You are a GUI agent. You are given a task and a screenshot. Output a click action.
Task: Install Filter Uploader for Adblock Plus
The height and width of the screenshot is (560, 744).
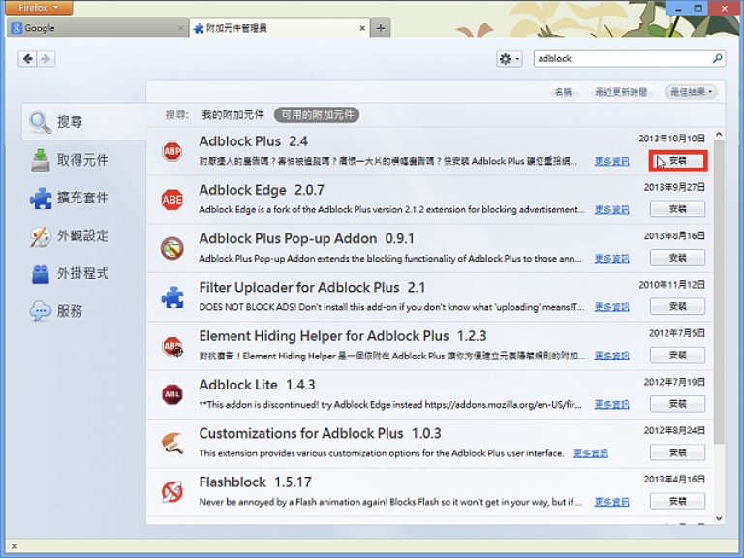pyautogui.click(x=677, y=306)
